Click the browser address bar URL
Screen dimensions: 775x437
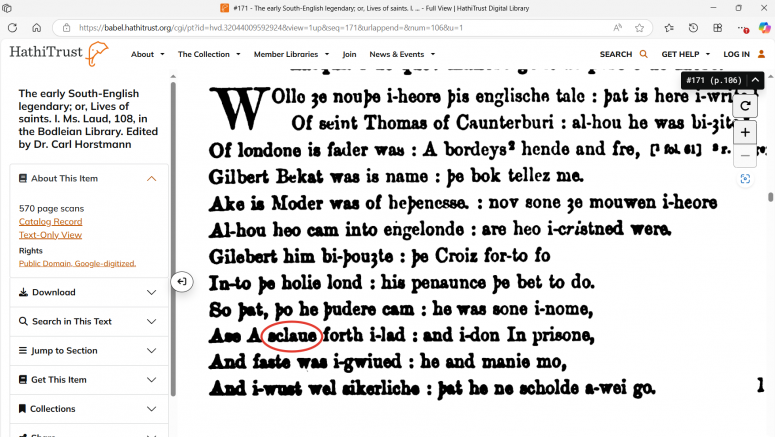[x=271, y=28]
